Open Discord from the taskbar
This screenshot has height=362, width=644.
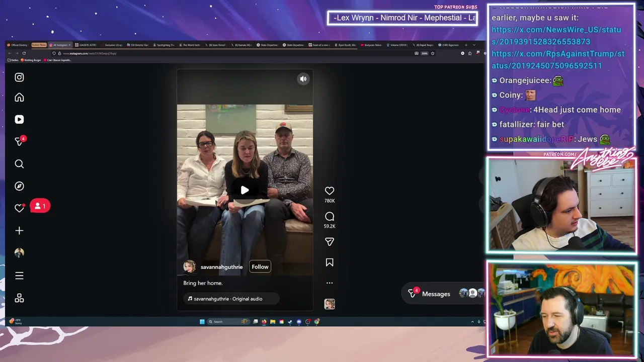[x=299, y=322]
